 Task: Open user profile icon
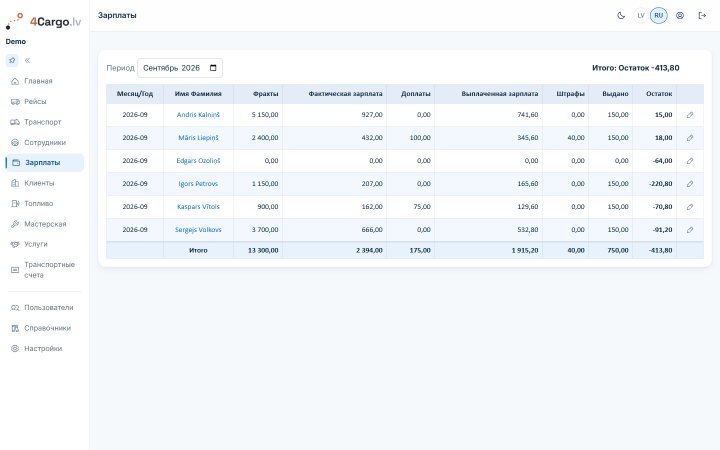click(x=680, y=16)
